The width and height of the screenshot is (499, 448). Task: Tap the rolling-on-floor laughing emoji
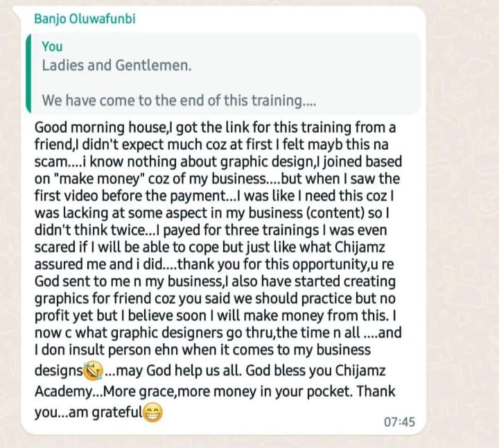[x=93, y=370]
